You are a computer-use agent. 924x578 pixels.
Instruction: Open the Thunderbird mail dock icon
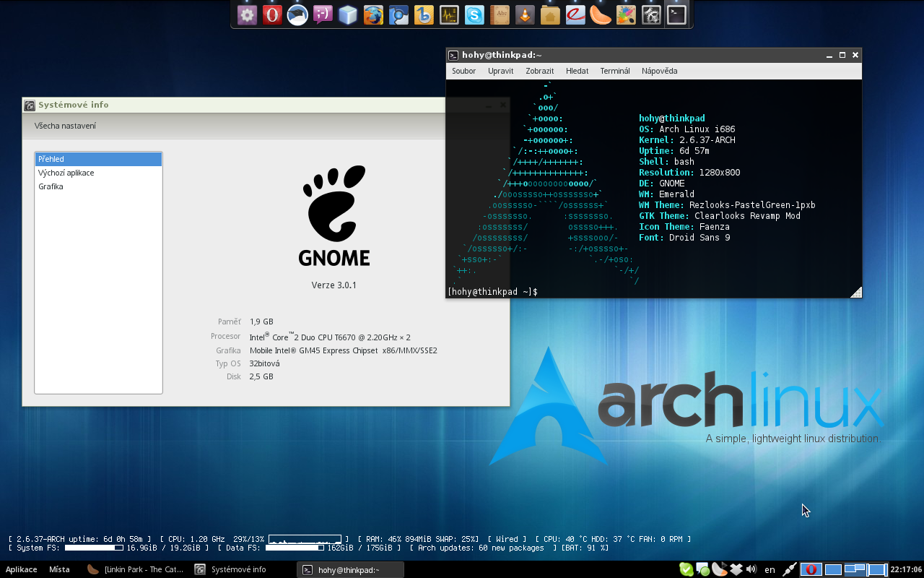point(297,14)
